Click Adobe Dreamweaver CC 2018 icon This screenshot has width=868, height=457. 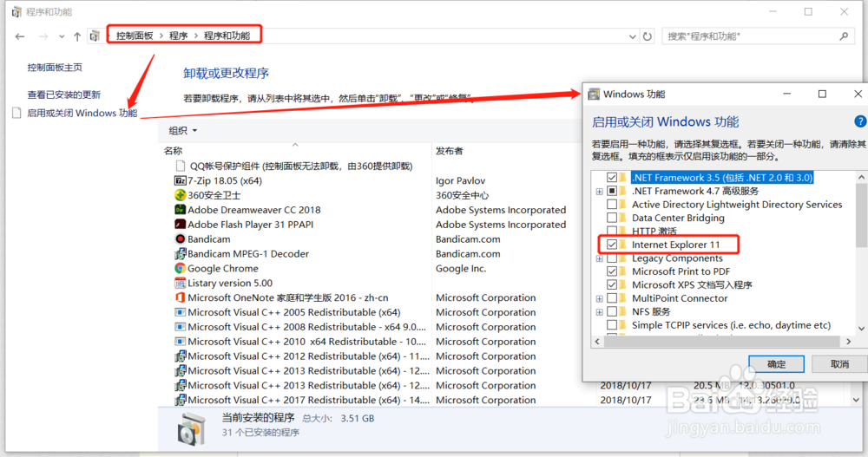pyautogui.click(x=180, y=210)
